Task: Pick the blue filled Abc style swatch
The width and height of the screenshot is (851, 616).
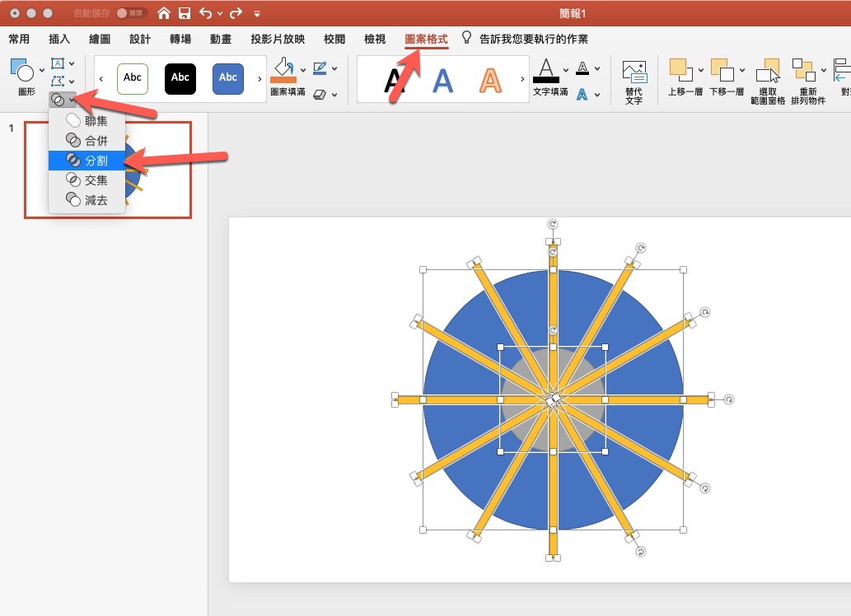Action: point(228,78)
